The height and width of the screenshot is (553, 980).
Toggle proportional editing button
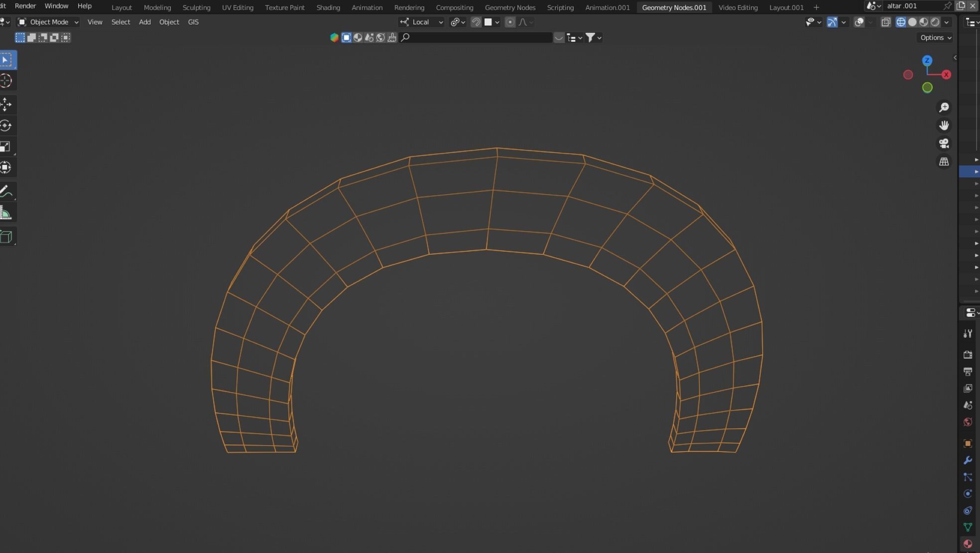tap(510, 22)
